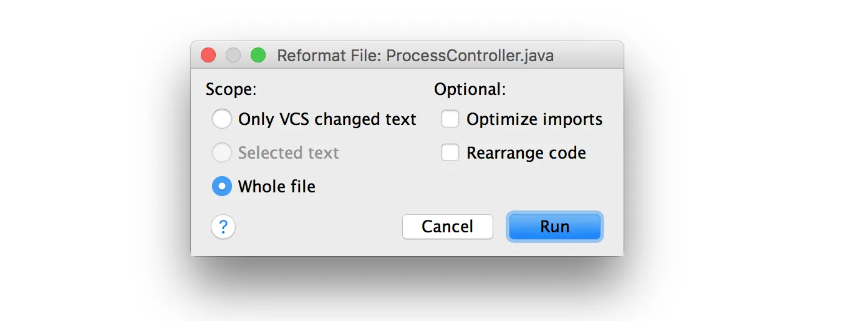Tick the Rearrange code checkbox

click(x=450, y=153)
